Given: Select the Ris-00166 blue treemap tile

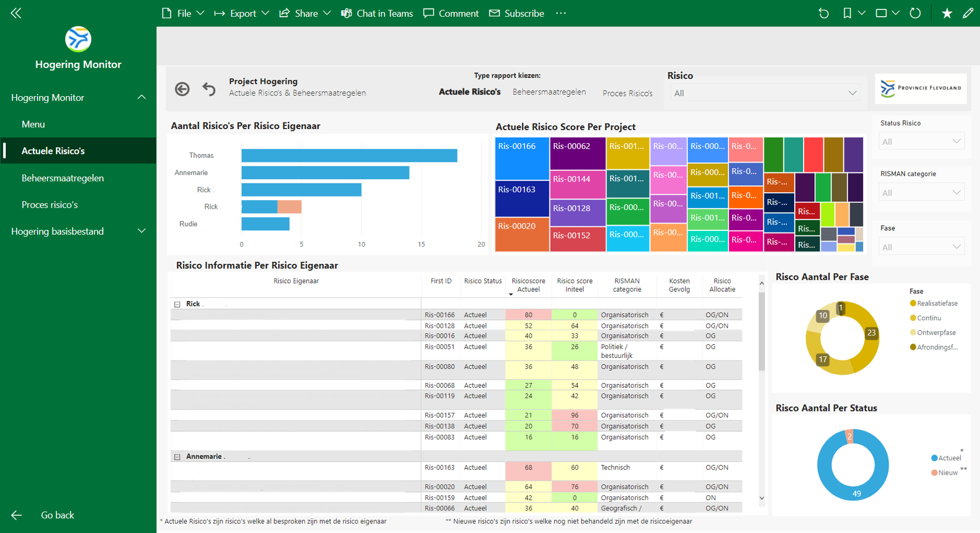Looking at the screenshot, I should 521,159.
